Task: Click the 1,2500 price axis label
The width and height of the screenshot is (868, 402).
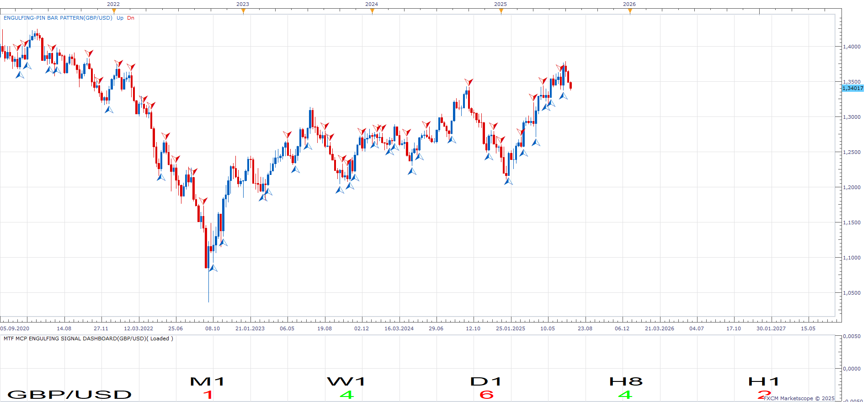Action: pos(852,152)
